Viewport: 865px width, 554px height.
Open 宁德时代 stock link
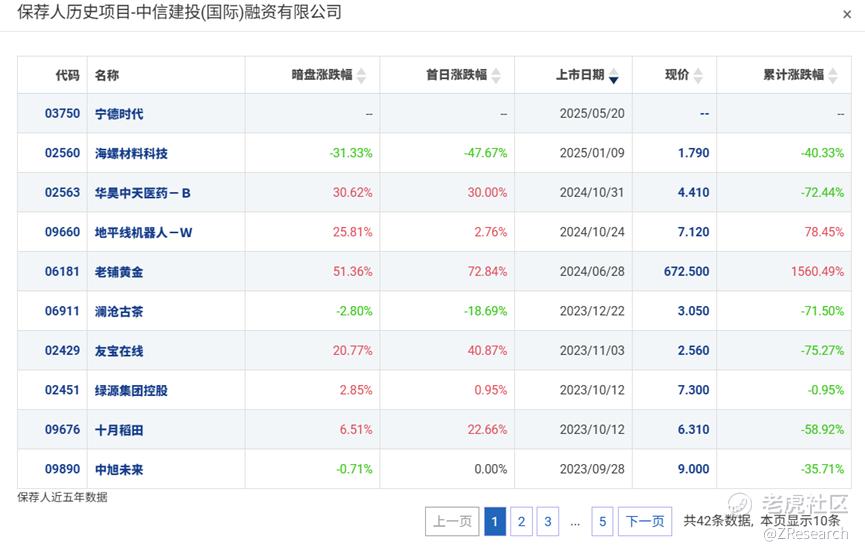[119, 114]
